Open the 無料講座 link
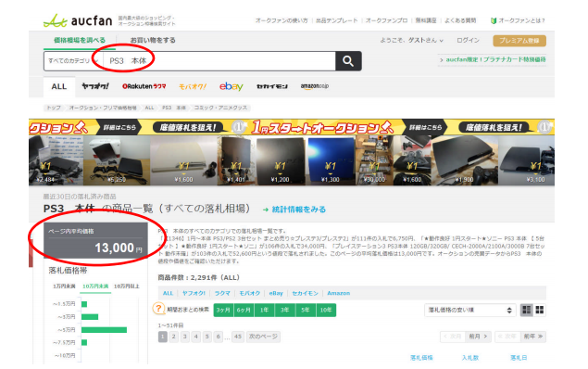 tap(426, 20)
